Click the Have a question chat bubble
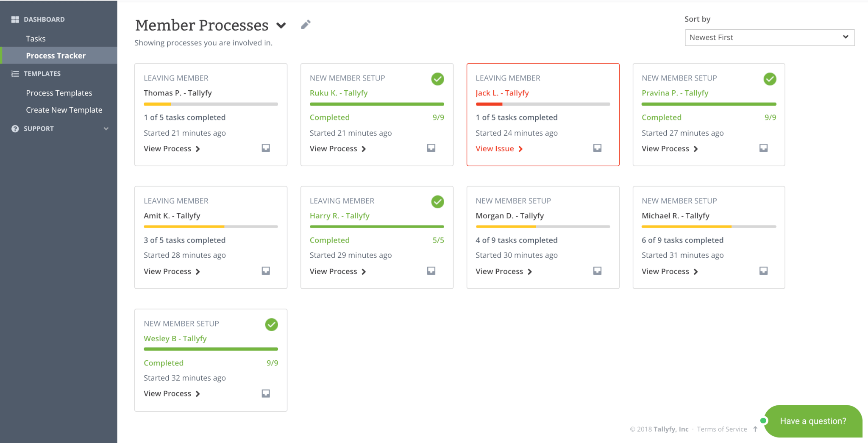Viewport: 868px width, 443px height. (812, 421)
